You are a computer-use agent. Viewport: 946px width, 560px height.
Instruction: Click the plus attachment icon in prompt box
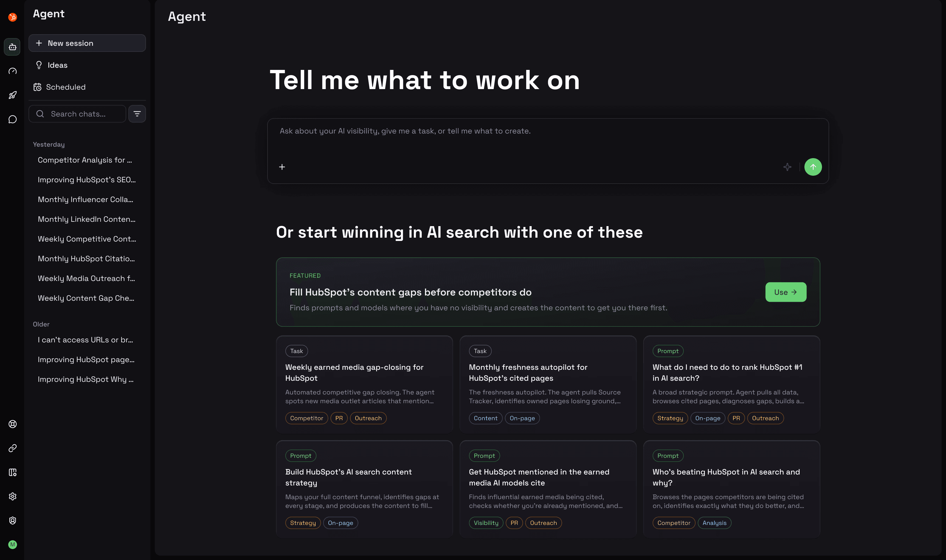point(282,167)
